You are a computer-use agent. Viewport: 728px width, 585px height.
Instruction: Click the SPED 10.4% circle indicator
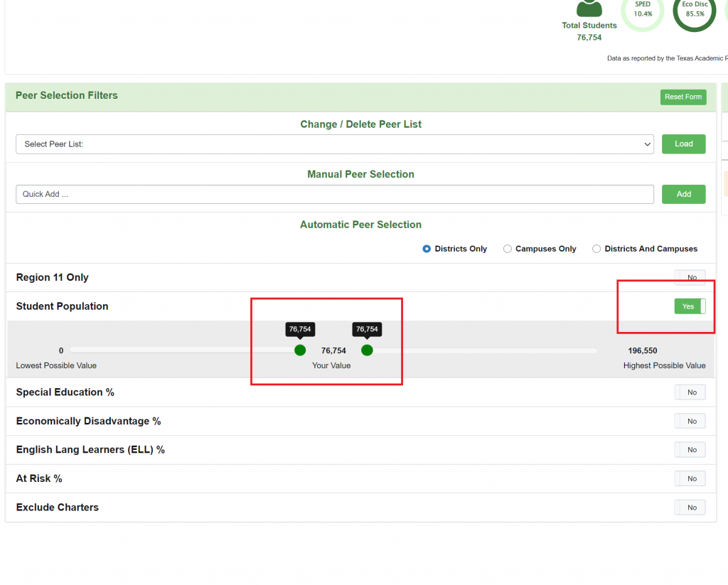click(x=643, y=11)
